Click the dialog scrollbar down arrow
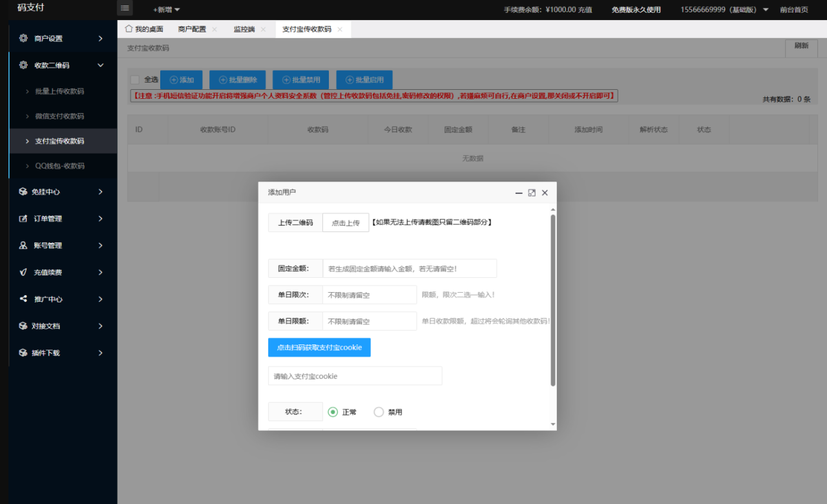Viewport: 827px width, 504px height. [552, 425]
